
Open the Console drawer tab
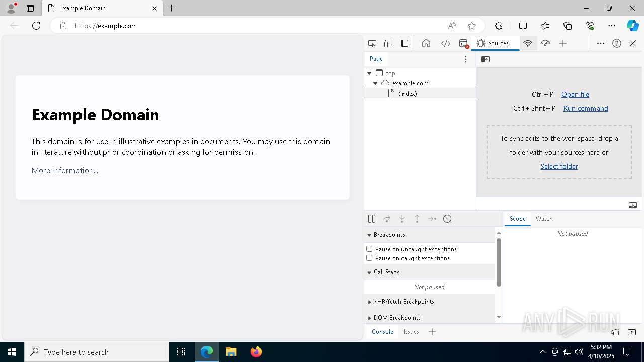(382, 332)
